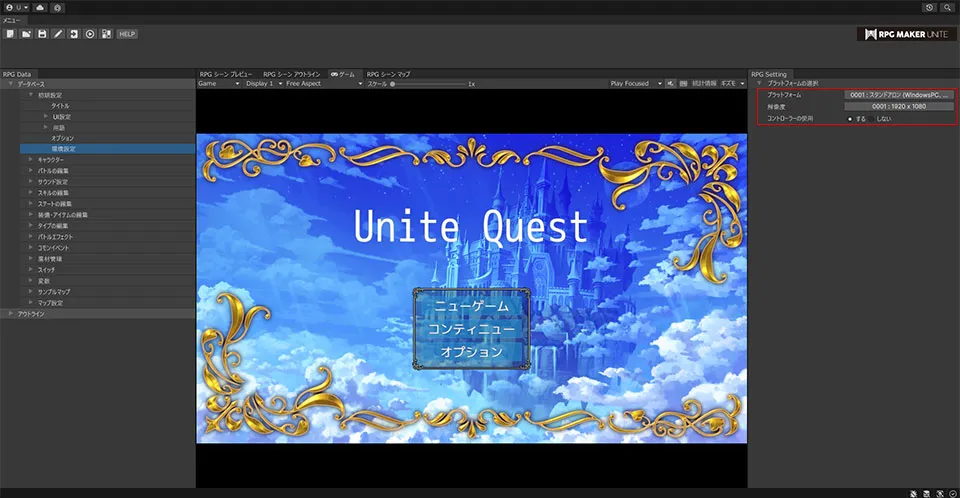Screen dimensions: 960x498
Task: Click the open project folder icon
Action: [x=26, y=34]
